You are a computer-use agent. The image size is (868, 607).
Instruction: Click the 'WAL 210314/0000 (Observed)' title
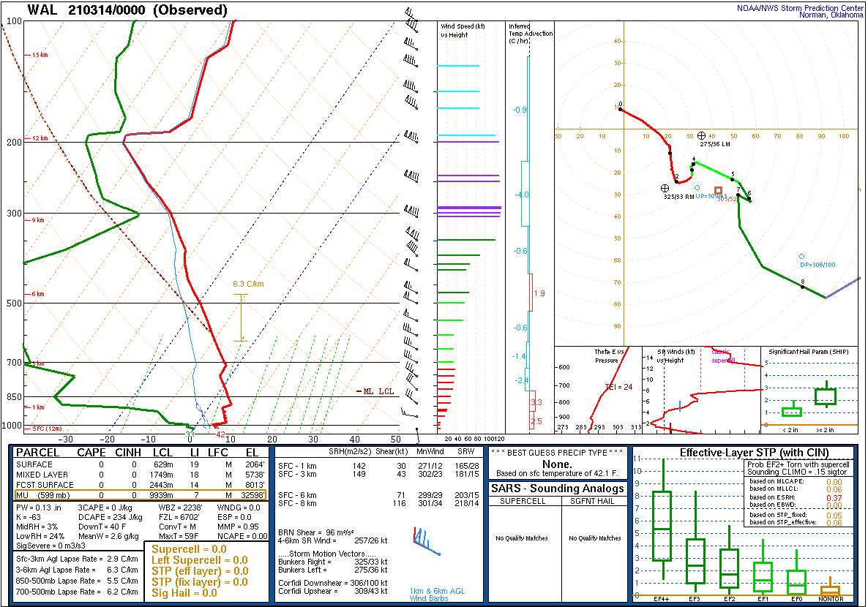[x=127, y=10]
